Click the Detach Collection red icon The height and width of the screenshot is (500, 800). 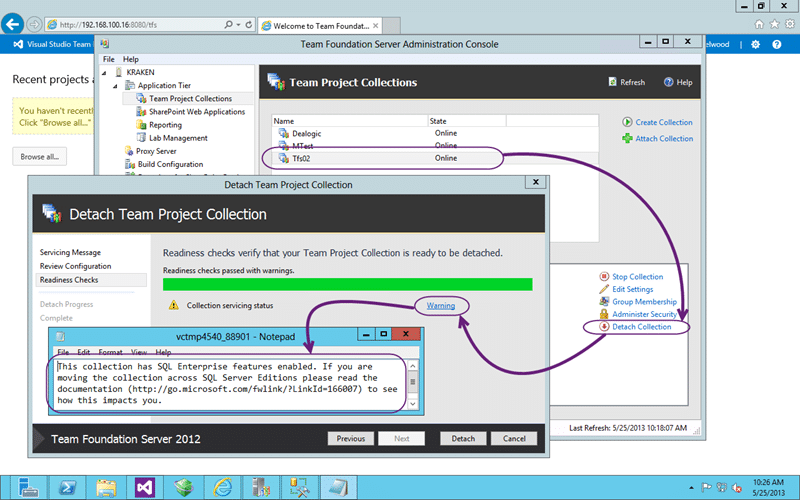[x=604, y=327]
